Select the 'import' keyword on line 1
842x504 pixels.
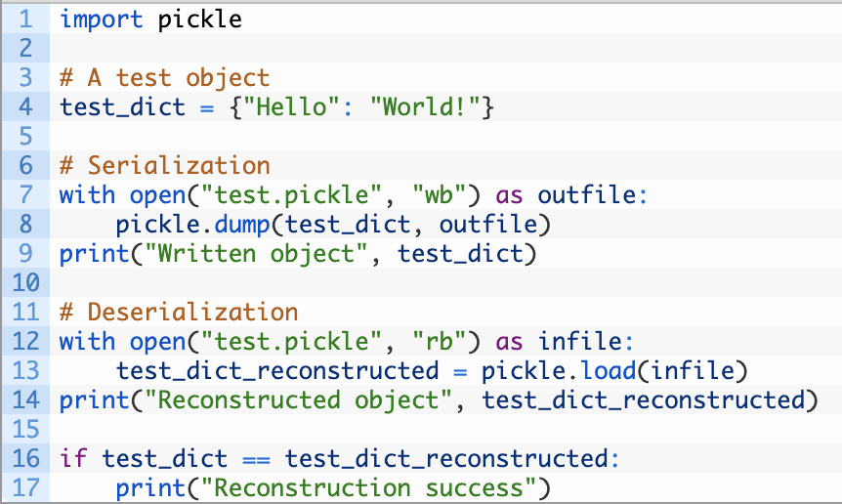(101, 19)
